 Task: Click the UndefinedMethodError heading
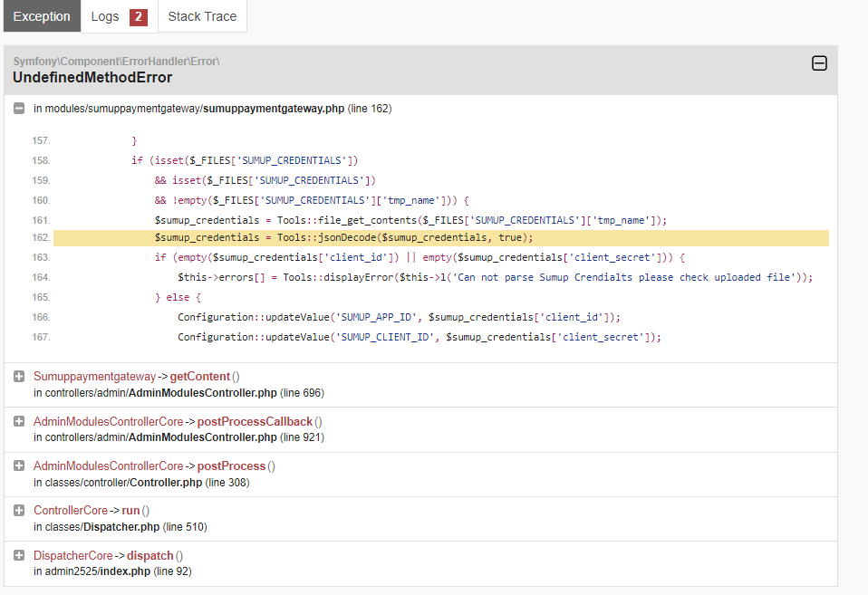92,77
